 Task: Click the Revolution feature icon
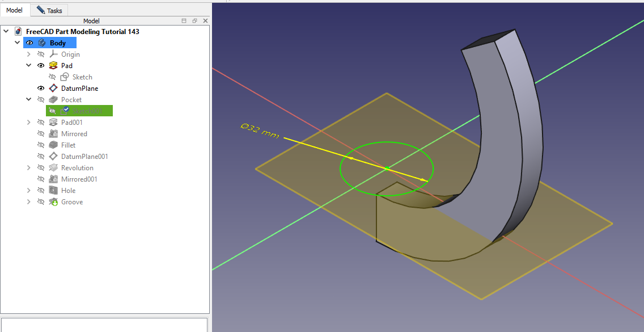(53, 168)
